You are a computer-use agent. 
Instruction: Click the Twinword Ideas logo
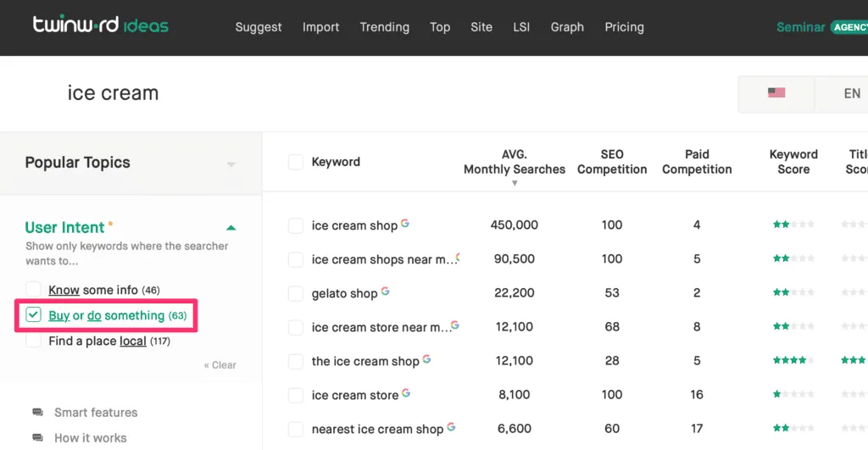click(100, 25)
